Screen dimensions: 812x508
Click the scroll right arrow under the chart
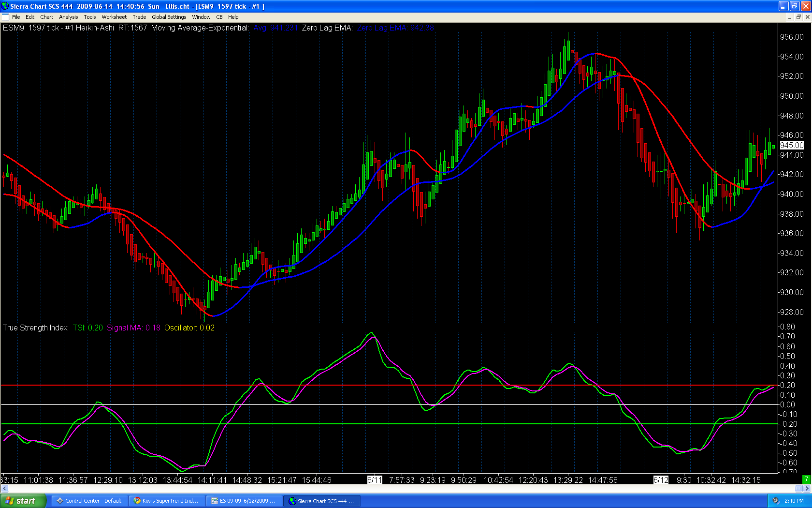[x=807, y=489]
